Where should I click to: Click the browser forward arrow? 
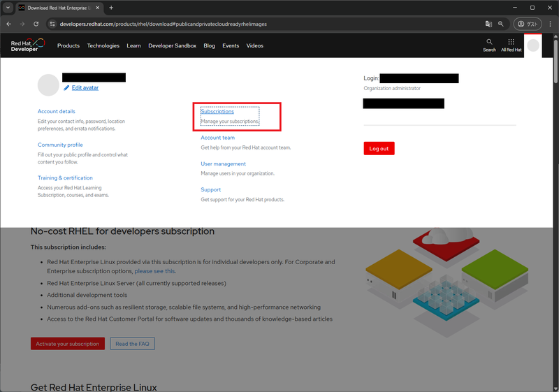[22, 24]
